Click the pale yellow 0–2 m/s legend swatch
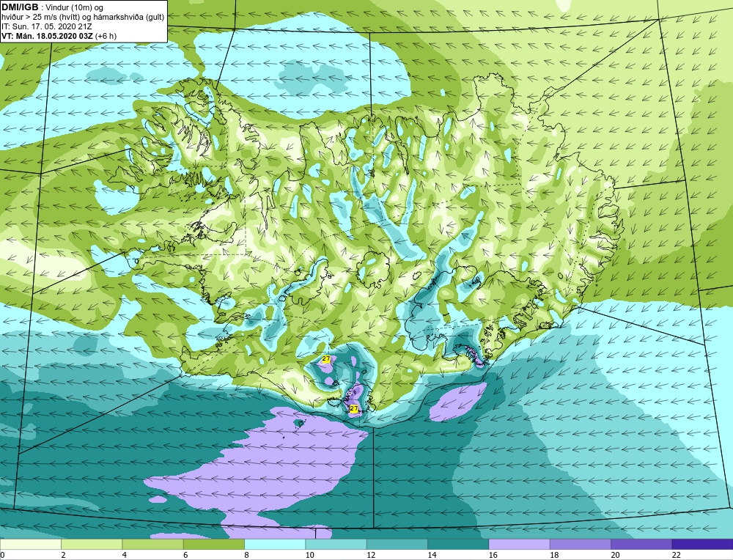This screenshot has width=733, height=560. tap(30, 544)
